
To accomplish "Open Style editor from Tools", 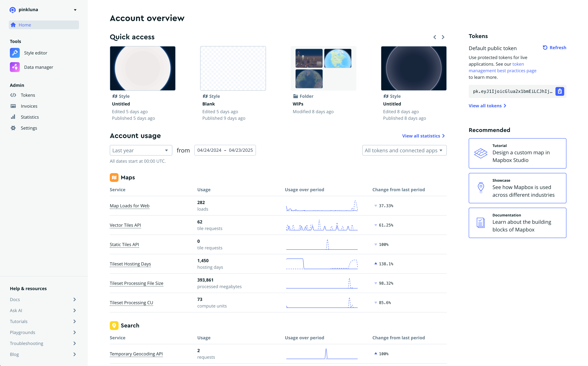I will point(36,53).
